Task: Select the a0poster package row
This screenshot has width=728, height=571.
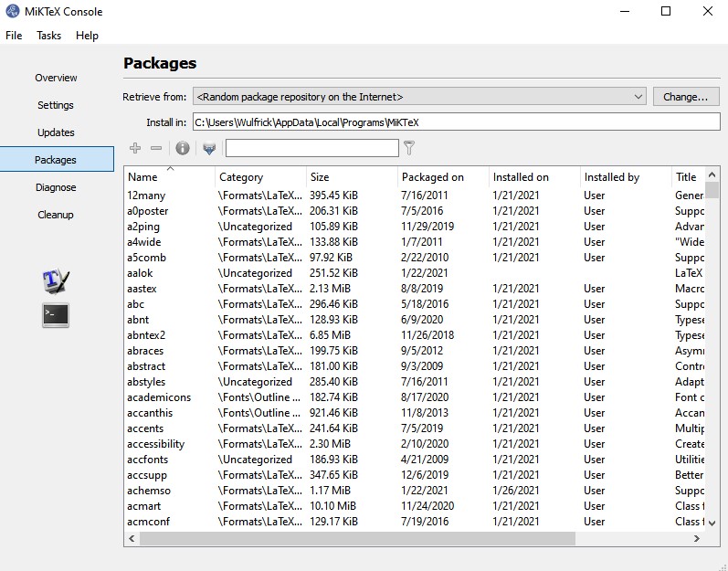Action: pyautogui.click(x=414, y=211)
